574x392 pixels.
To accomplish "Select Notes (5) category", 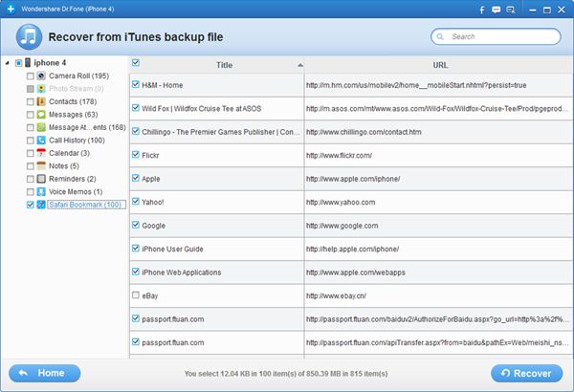I will (64, 165).
